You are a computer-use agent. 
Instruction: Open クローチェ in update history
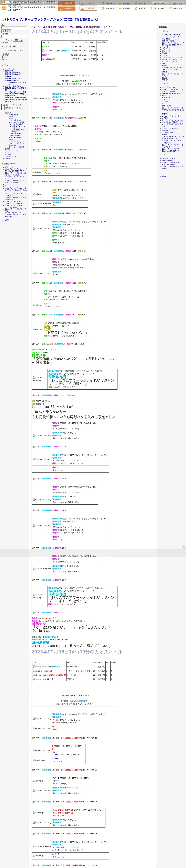tap(166, 47)
